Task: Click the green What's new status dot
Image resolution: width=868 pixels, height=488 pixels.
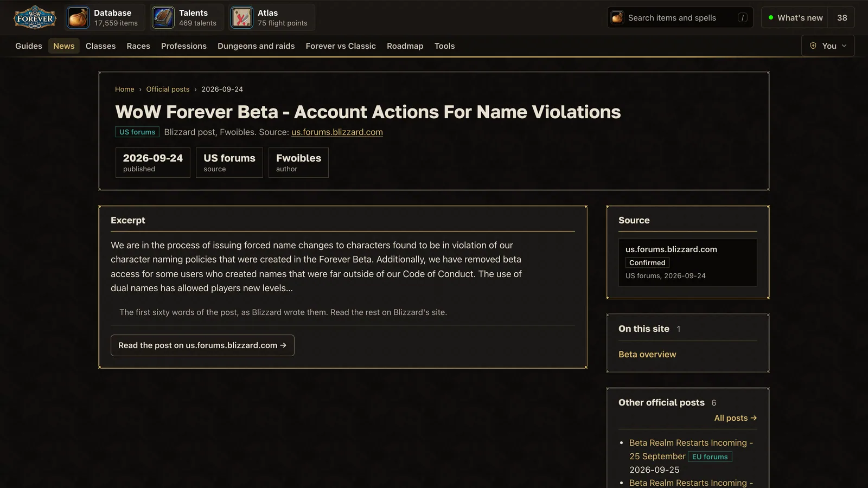Action: (770, 17)
